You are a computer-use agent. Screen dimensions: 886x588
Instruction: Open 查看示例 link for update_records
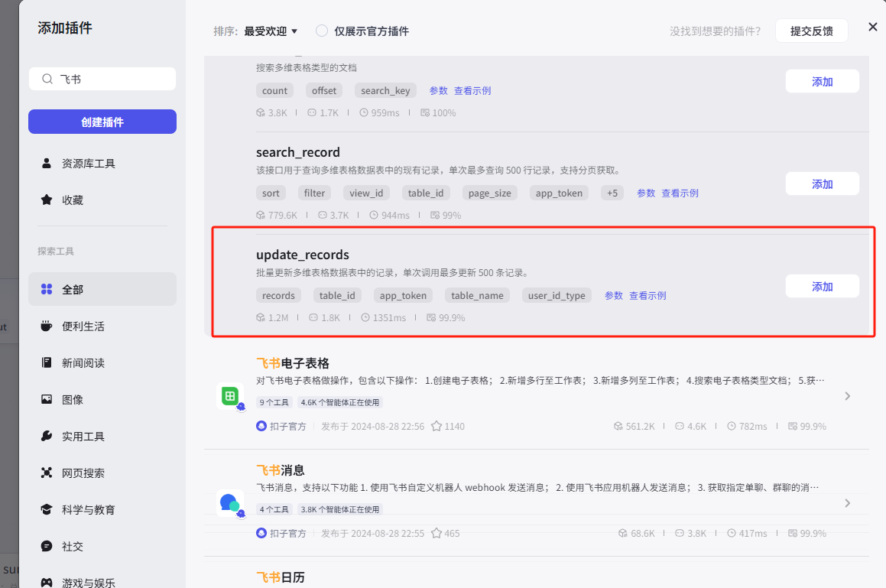tap(647, 295)
